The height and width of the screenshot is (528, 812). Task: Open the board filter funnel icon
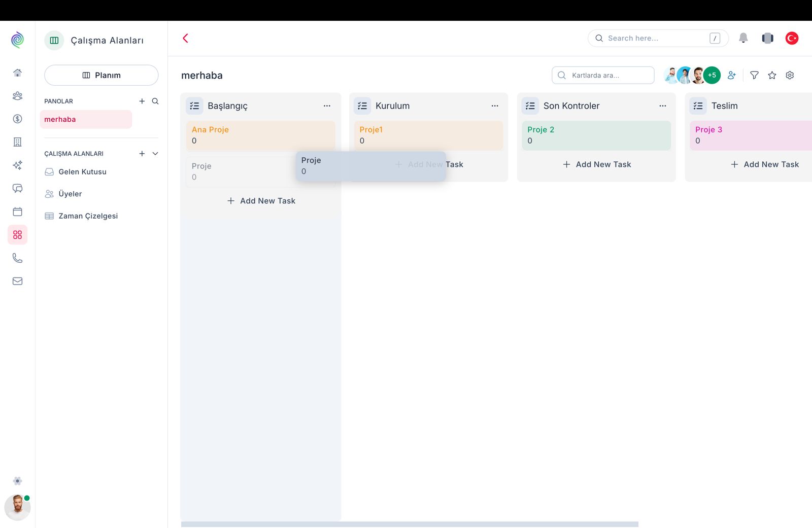coord(754,75)
